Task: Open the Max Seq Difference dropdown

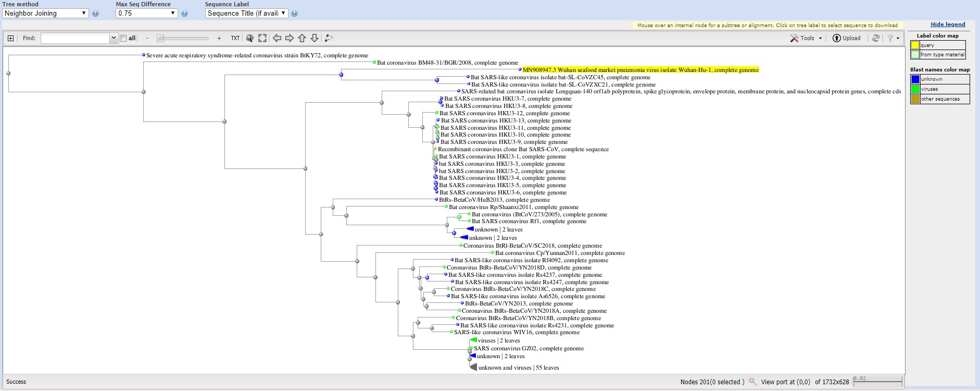Action: (146, 14)
